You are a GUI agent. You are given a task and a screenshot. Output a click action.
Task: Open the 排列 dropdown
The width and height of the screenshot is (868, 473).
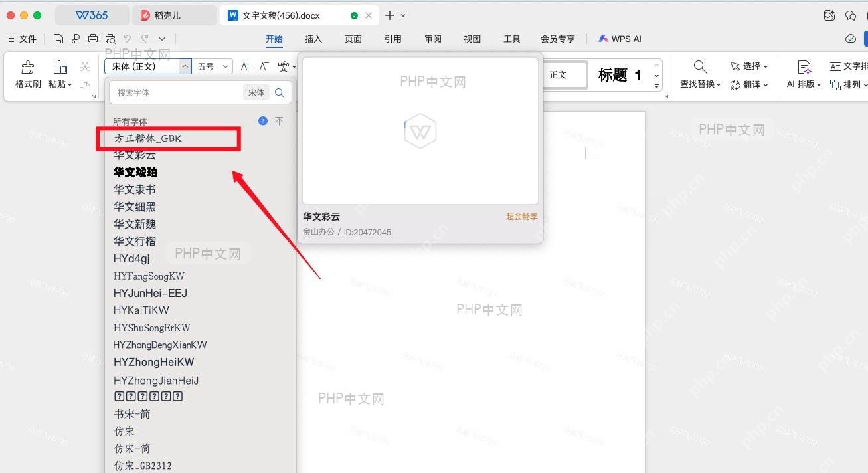click(x=865, y=85)
